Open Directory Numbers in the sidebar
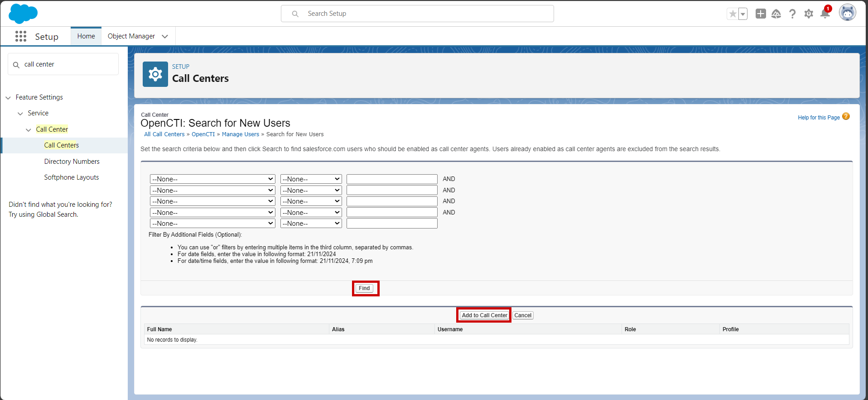This screenshot has width=868, height=400. (x=72, y=162)
